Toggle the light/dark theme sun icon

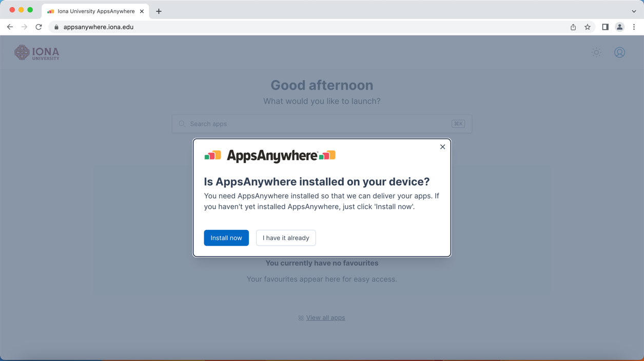point(596,52)
